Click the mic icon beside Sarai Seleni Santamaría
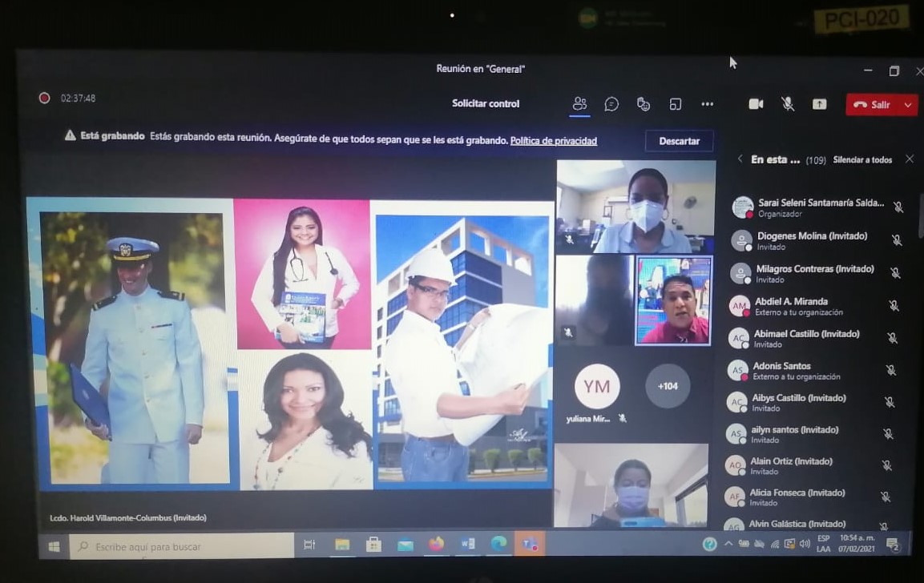Viewport: 924px width, 583px height. (x=898, y=207)
